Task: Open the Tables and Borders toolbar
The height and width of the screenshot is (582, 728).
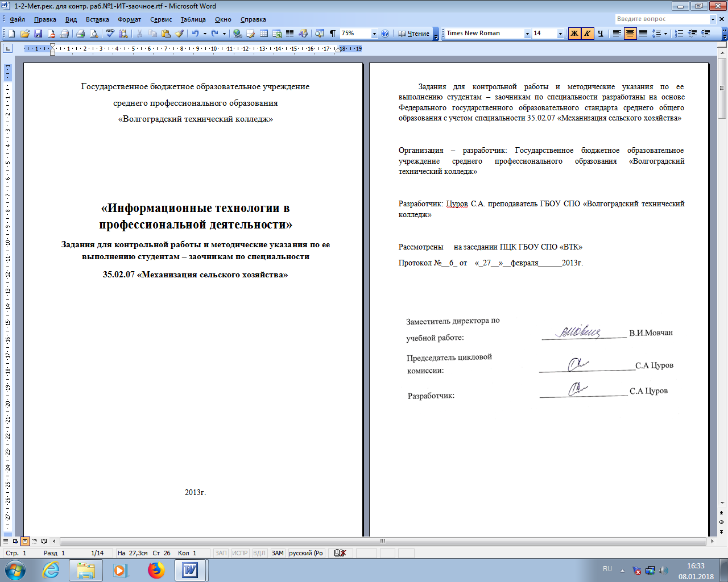Action: coord(250,34)
